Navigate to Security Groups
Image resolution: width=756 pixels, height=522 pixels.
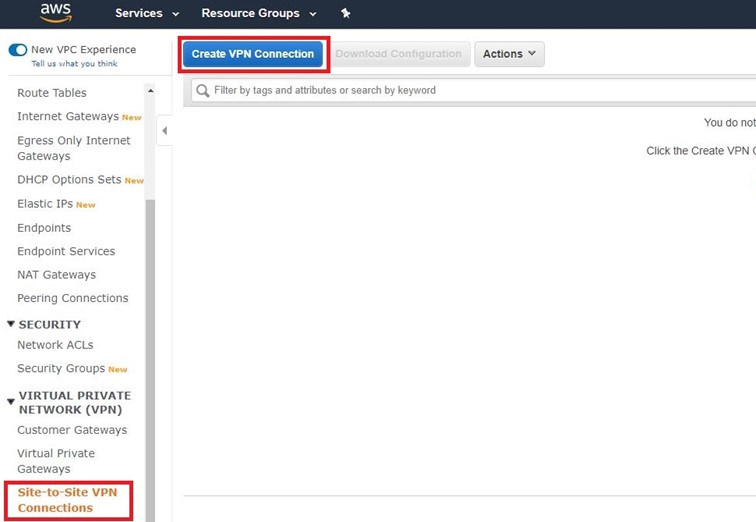[62, 369]
